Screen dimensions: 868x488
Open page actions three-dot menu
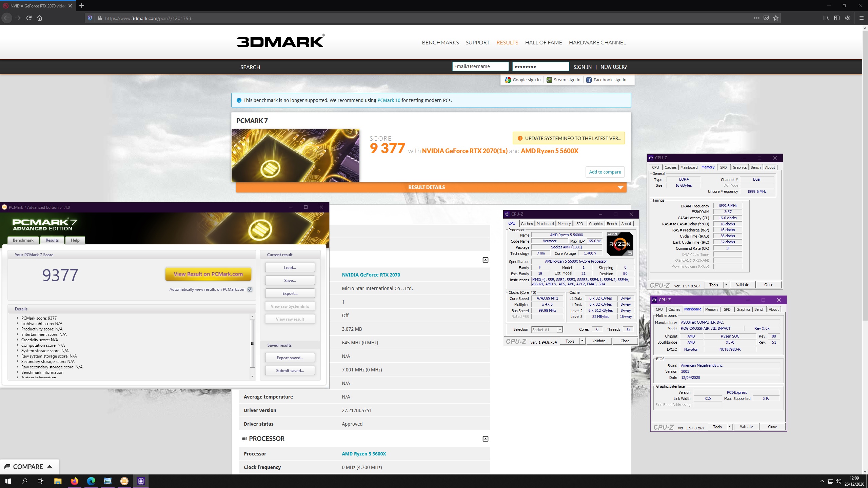pyautogui.click(x=757, y=18)
